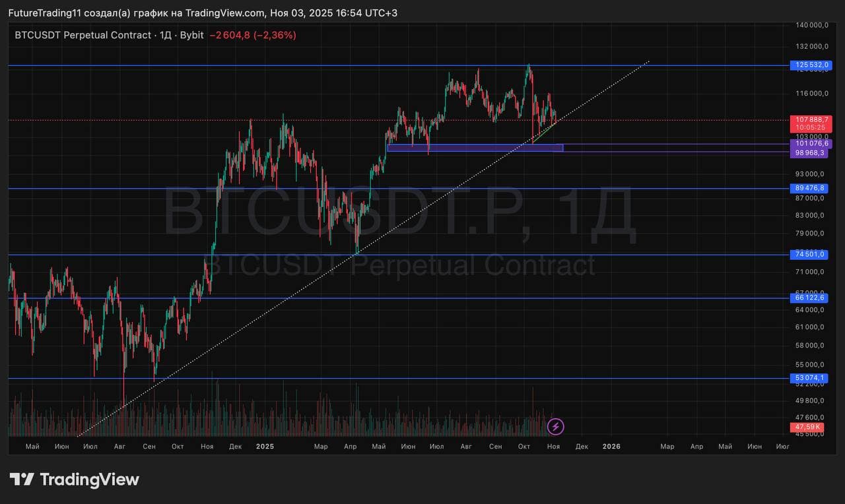The image size is (845, 504).
Task: Click the purple 98 968,3 price tag
Action: pos(809,152)
